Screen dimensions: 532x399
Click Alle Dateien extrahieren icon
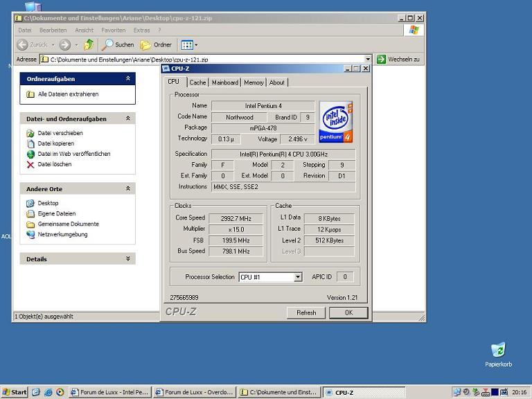point(30,94)
